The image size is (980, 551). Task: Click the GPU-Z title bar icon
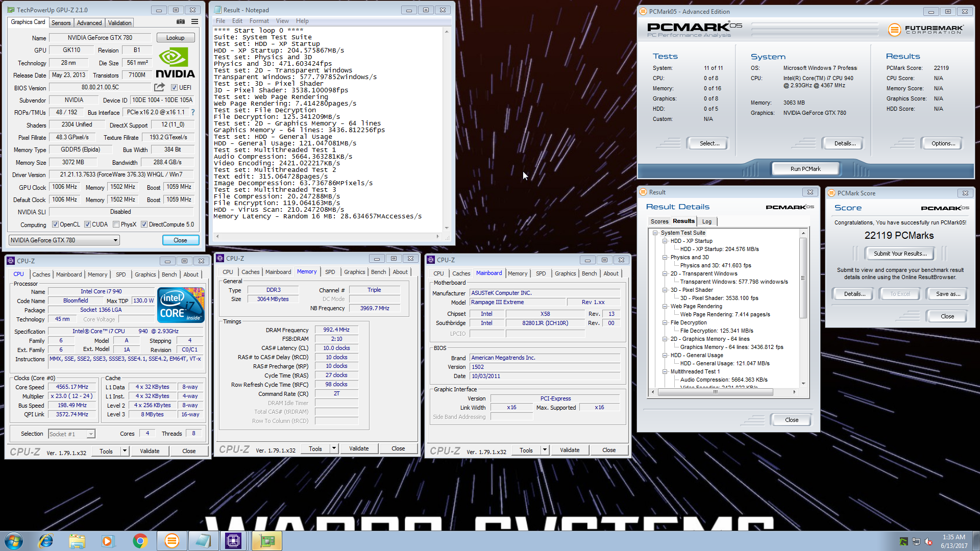click(x=11, y=10)
